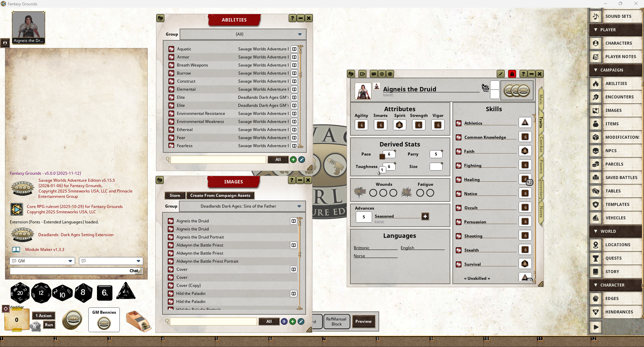644x347 pixels.
Task: Click green add button in Abilities window
Action: (x=293, y=160)
